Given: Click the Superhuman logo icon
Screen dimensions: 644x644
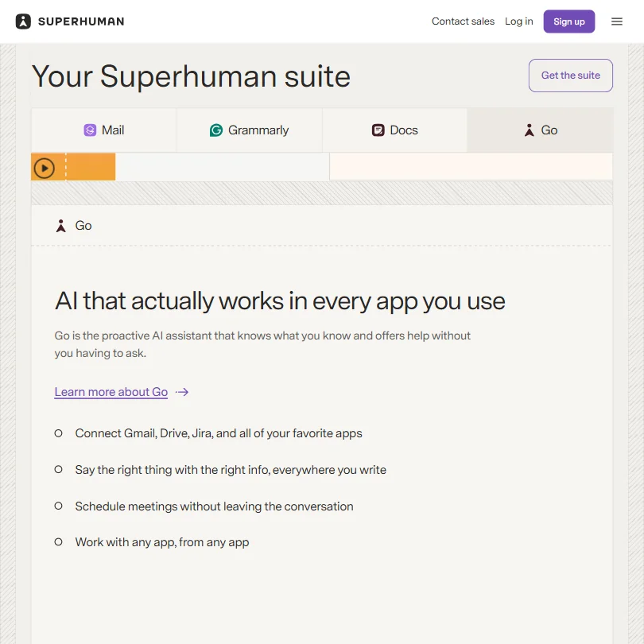Looking at the screenshot, I should coord(23,21).
